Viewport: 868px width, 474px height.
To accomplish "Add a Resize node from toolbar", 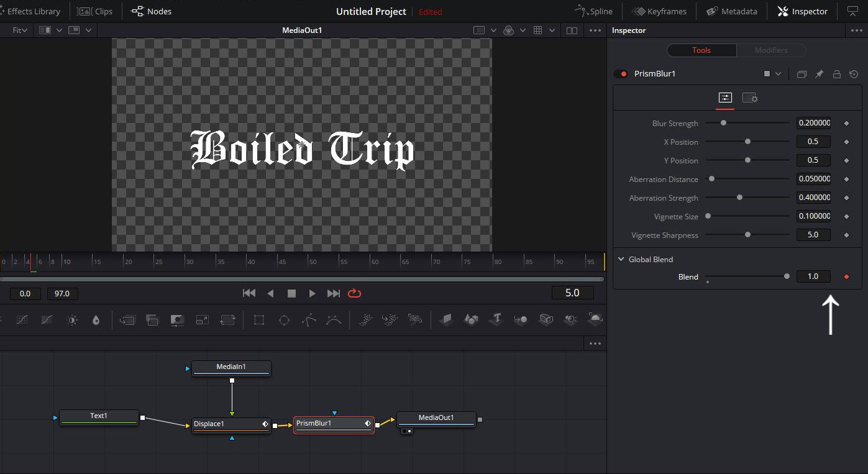I will (x=202, y=320).
